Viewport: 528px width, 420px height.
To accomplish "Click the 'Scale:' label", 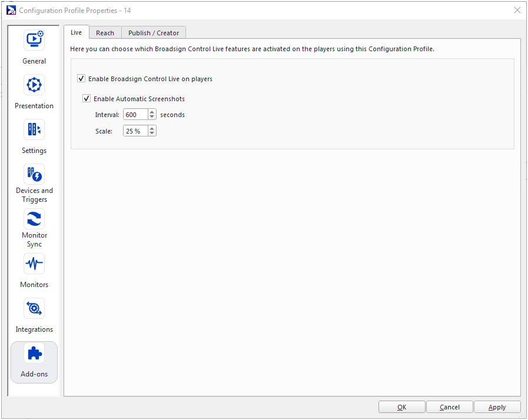I will tap(104, 131).
